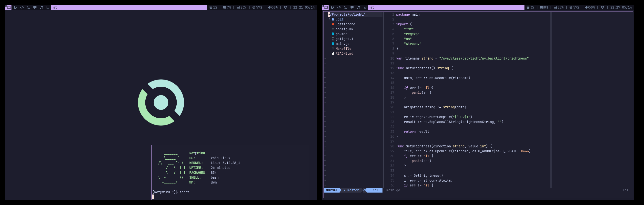Click ~/Projects/golight/.. tree root
Screen dimensions: 644x205
[x=348, y=14]
